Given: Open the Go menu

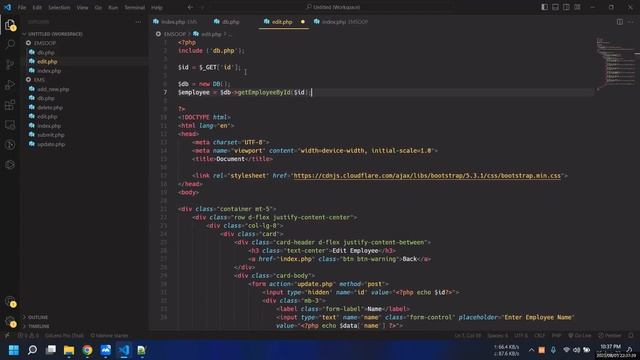Looking at the screenshot, I should click(x=98, y=7).
